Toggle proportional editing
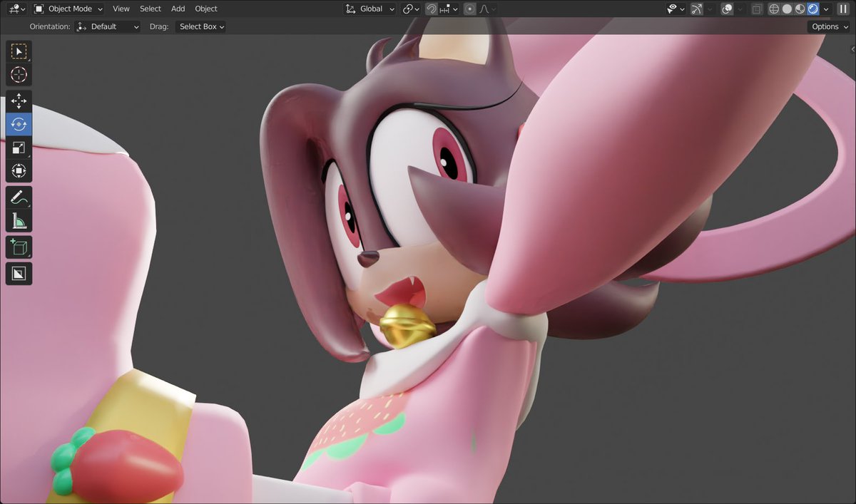The height and width of the screenshot is (504, 856). tap(469, 9)
